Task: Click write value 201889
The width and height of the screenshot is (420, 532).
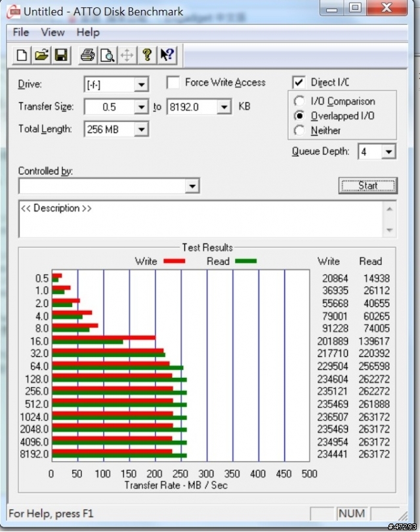Action: click(x=333, y=341)
